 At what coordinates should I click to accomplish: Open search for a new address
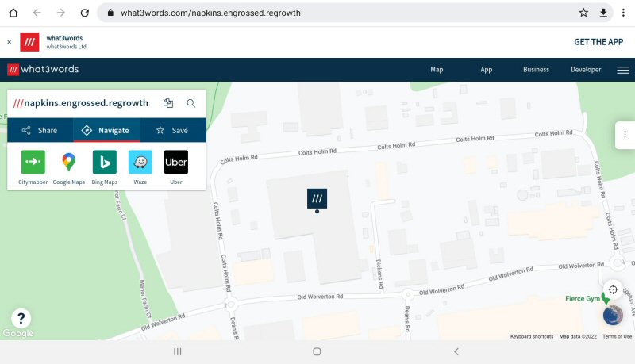(191, 104)
